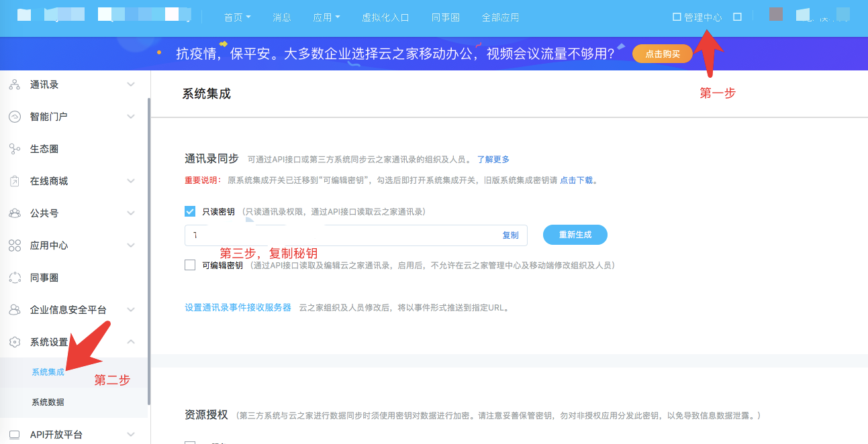Click the API开放平台 sidebar label
The image size is (868, 444).
tap(56, 435)
